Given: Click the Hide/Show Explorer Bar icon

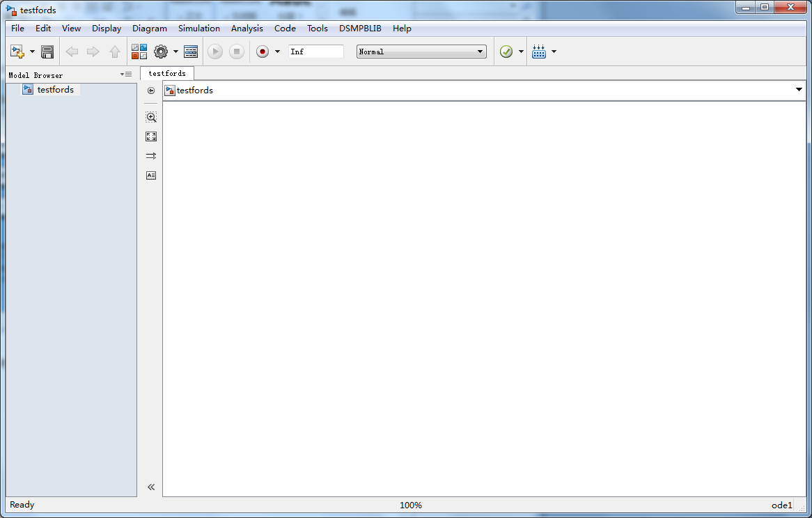Looking at the screenshot, I should coord(150,91).
